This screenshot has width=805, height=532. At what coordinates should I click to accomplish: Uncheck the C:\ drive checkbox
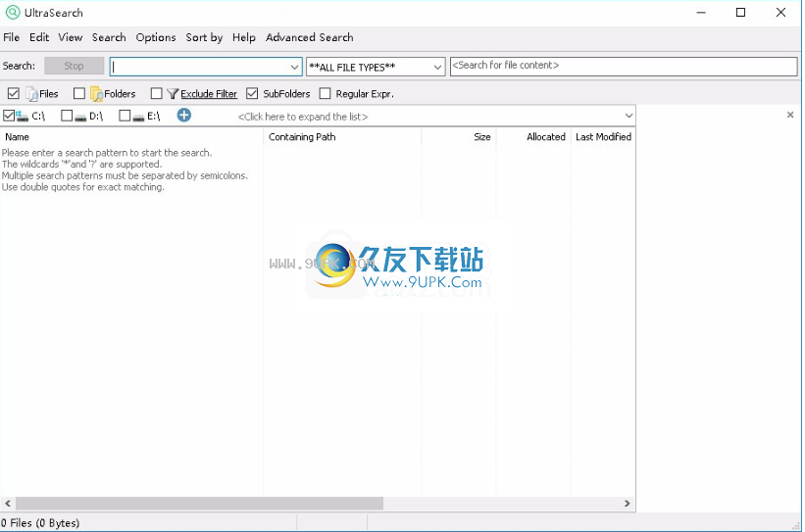pos(9,116)
